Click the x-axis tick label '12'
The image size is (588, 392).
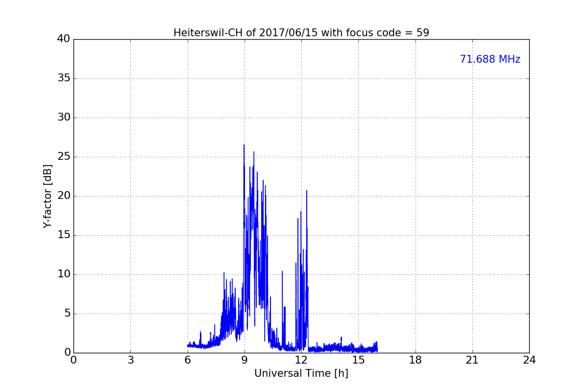pos(301,360)
